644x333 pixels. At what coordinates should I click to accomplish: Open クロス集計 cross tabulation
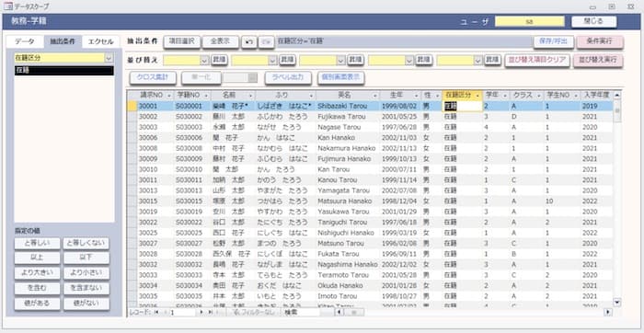pyautogui.click(x=154, y=77)
